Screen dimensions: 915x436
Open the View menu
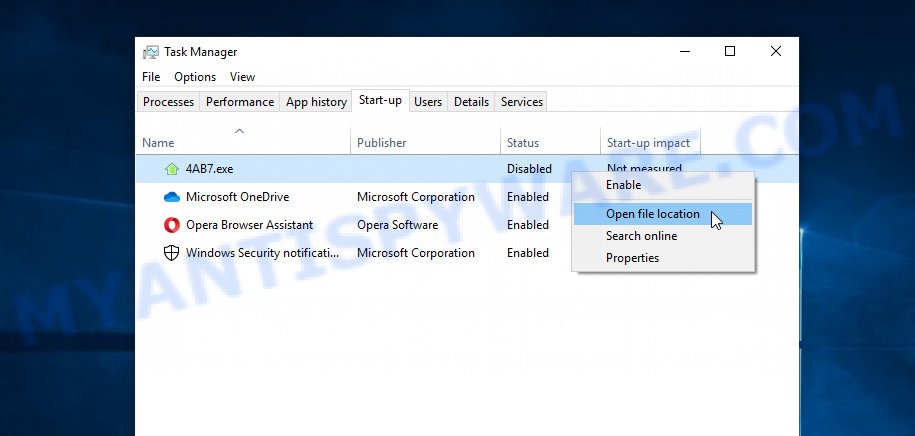click(242, 77)
